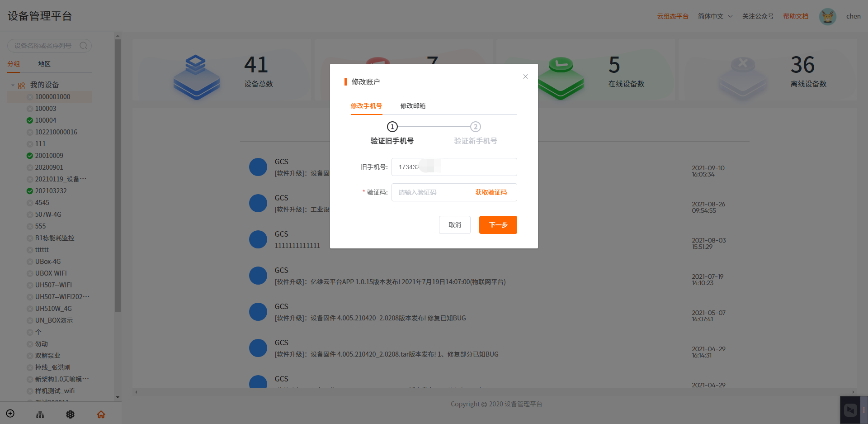Select device B1栋能耗监控 in tree
The width and height of the screenshot is (868, 424).
(x=55, y=238)
